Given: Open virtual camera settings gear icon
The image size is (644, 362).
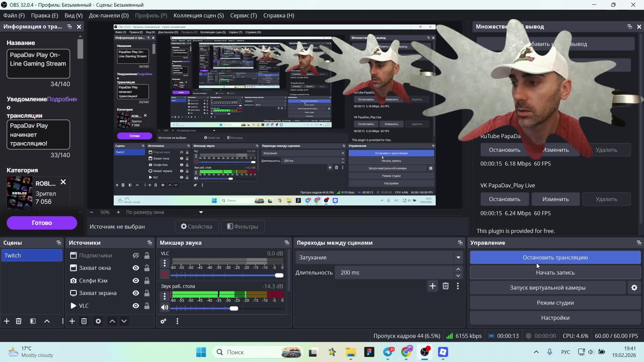Looking at the screenshot, I should click(x=634, y=288).
